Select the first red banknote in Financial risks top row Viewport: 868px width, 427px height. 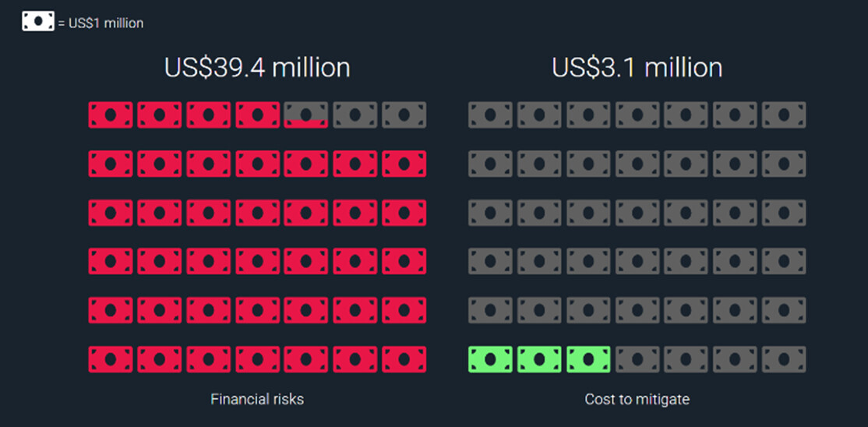click(111, 115)
